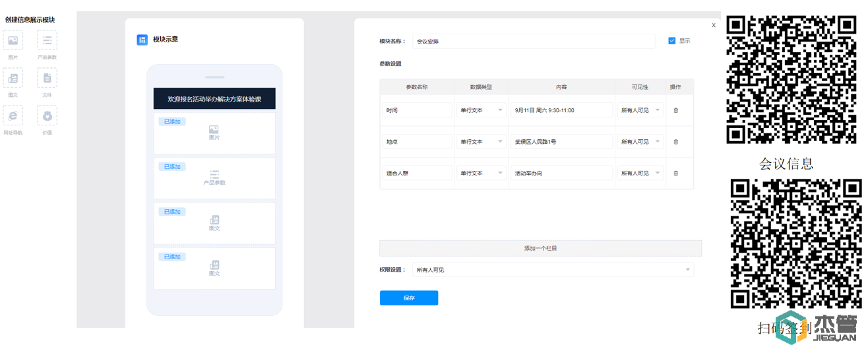
Task: Close the module settings panel with x
Action: [x=713, y=25]
